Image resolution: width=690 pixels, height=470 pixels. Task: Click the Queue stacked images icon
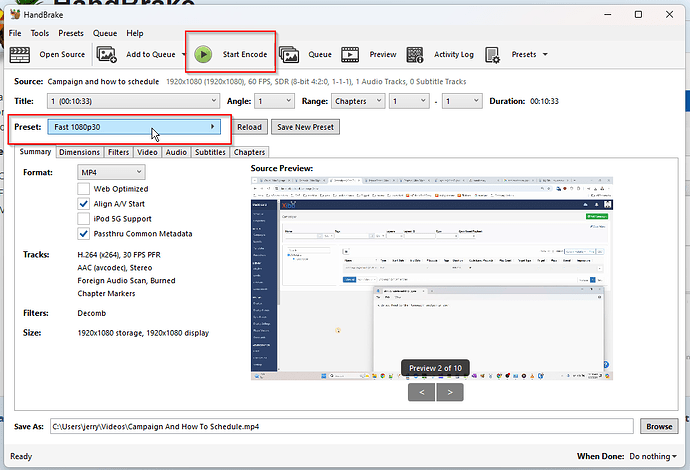(289, 55)
